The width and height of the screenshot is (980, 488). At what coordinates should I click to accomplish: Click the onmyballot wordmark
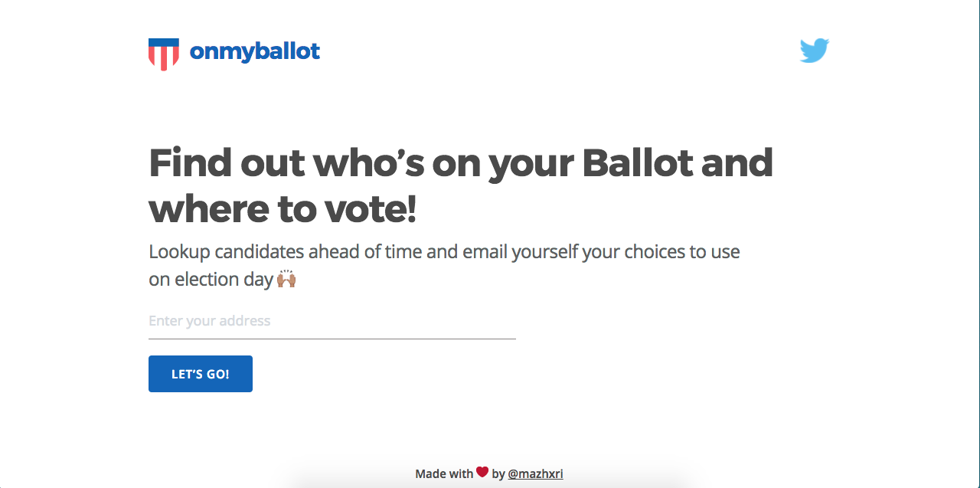click(x=255, y=53)
